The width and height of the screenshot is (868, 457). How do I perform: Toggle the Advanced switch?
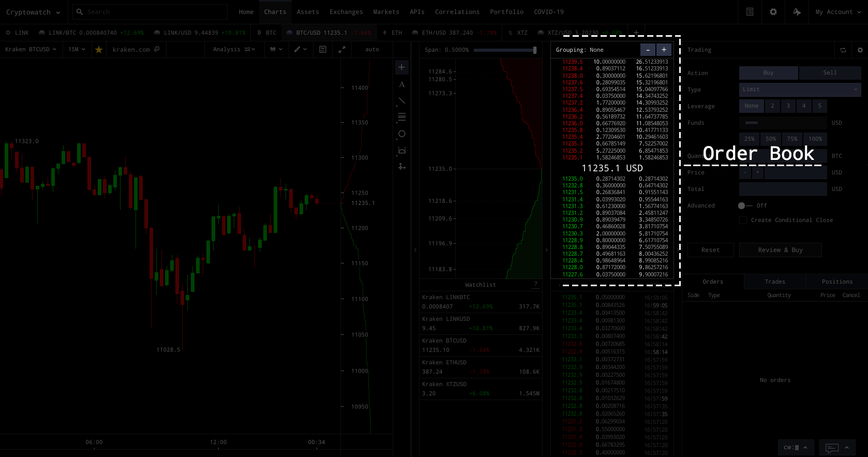[x=745, y=205]
